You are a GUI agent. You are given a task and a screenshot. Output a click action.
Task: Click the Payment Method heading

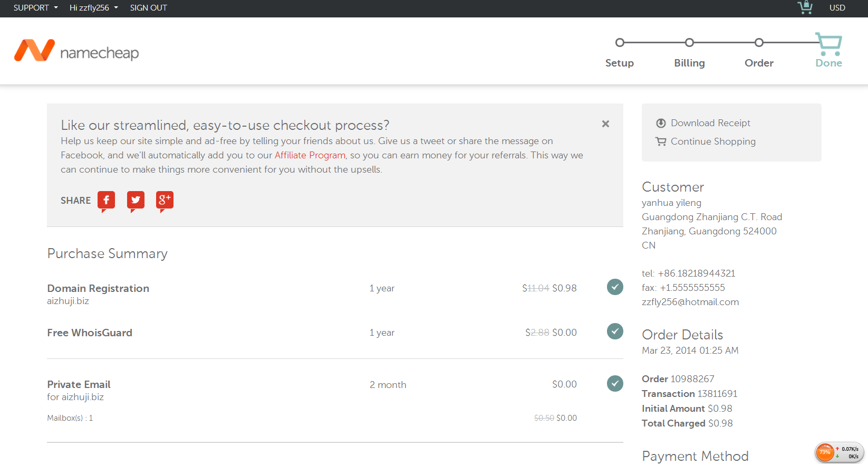tap(695, 456)
